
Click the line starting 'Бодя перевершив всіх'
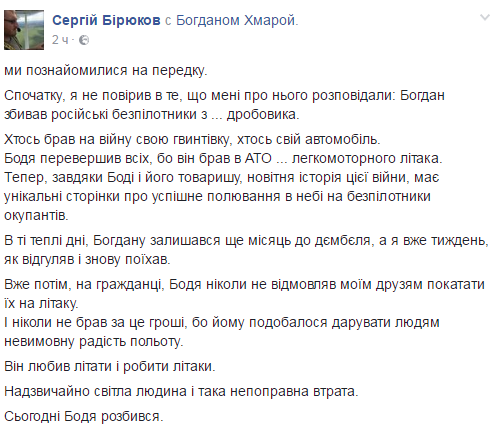[223, 158]
